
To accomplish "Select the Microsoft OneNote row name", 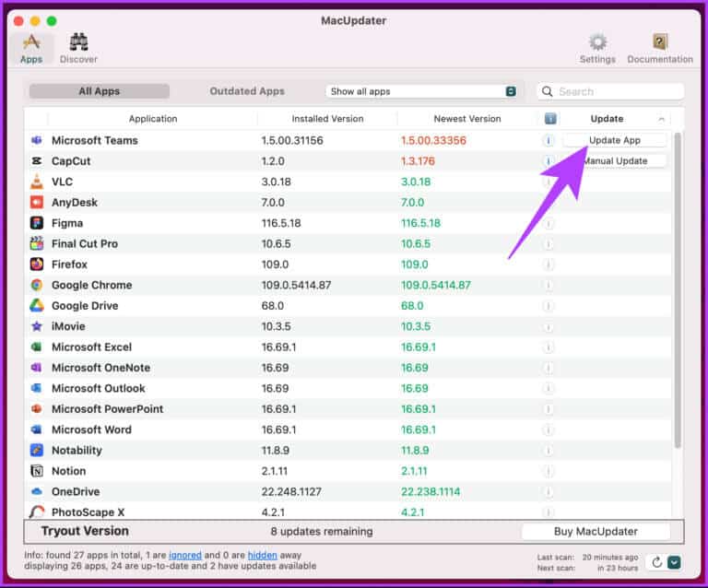I will [100, 368].
